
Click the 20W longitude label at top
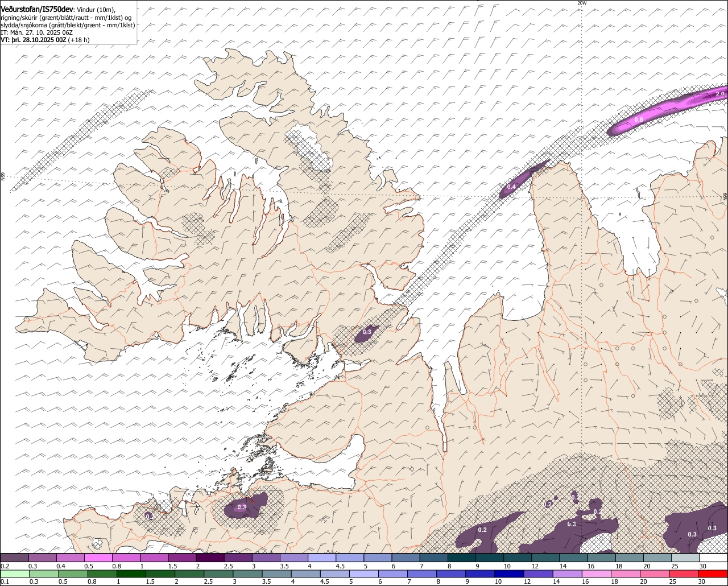tap(582, 3)
